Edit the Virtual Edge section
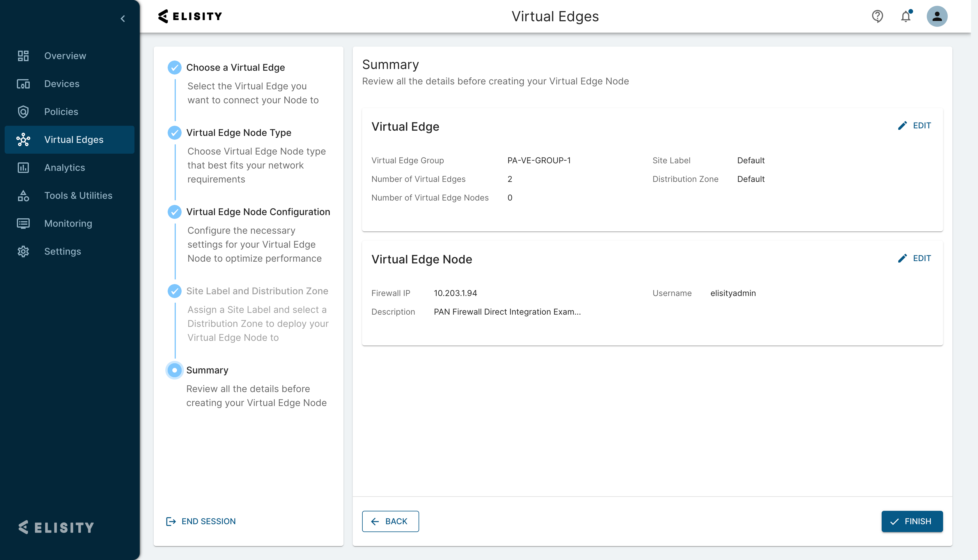The width and height of the screenshot is (978, 560). 914,126
